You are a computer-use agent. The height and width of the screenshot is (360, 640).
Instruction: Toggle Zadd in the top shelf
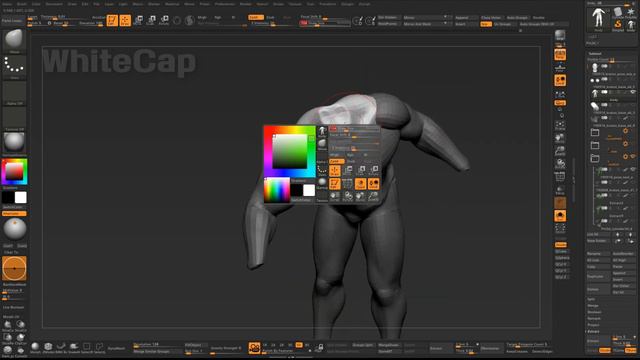click(256, 18)
